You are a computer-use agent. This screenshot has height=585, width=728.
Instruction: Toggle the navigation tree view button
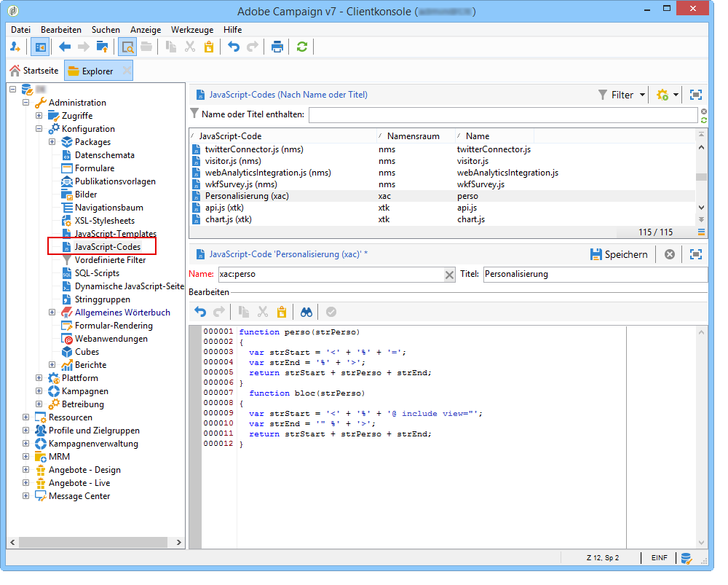coord(40,47)
